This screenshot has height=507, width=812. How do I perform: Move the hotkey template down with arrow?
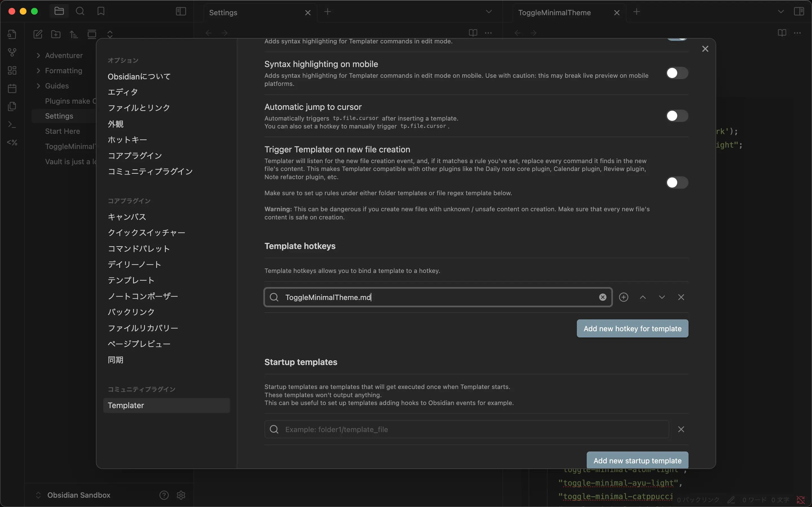pyautogui.click(x=662, y=297)
